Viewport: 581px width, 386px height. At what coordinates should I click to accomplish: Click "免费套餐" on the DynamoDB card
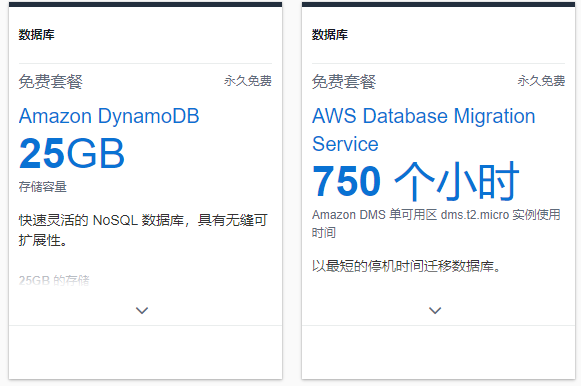51,81
